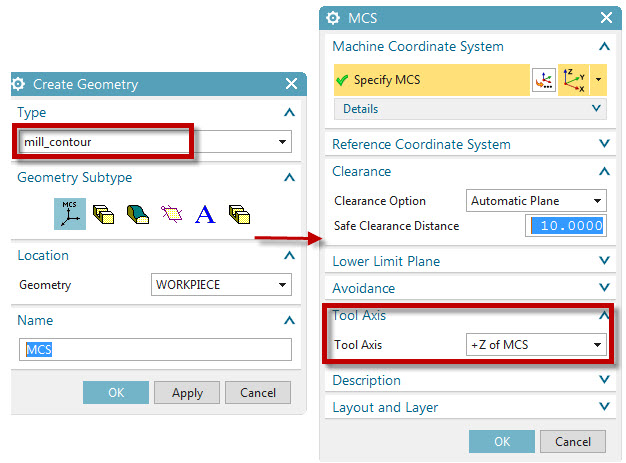Open the small arrow next to XYZ icon
Image resolution: width=626 pixels, height=463 pixels.
point(598,80)
